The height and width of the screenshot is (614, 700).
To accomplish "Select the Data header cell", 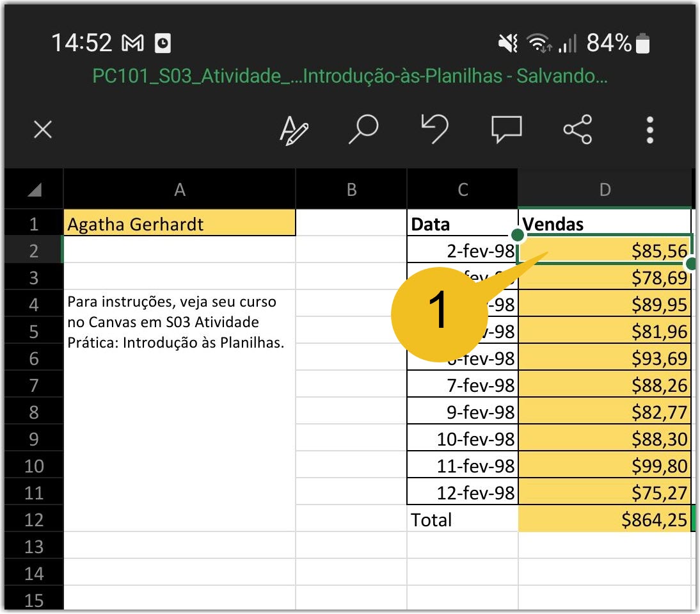I will (x=463, y=223).
